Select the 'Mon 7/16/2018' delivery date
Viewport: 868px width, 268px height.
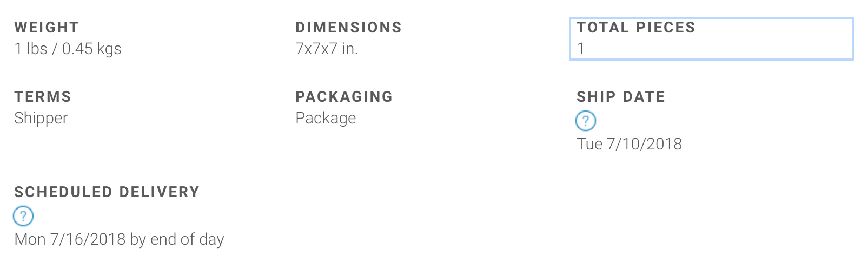pyautogui.click(x=70, y=239)
